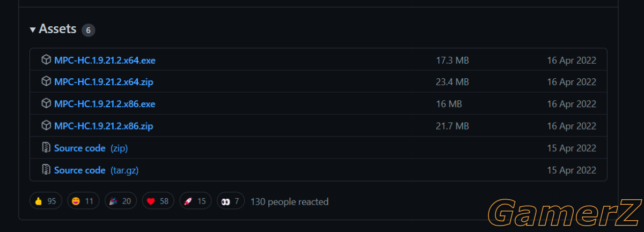
Task: Download MPC-HC.1.9.21.2.x86.zip archive
Action: point(104,126)
